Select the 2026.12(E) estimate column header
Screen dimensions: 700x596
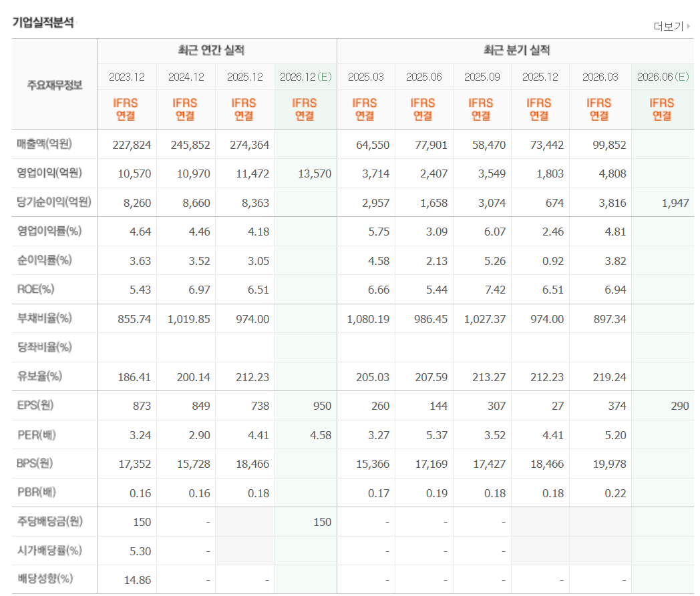coord(306,77)
